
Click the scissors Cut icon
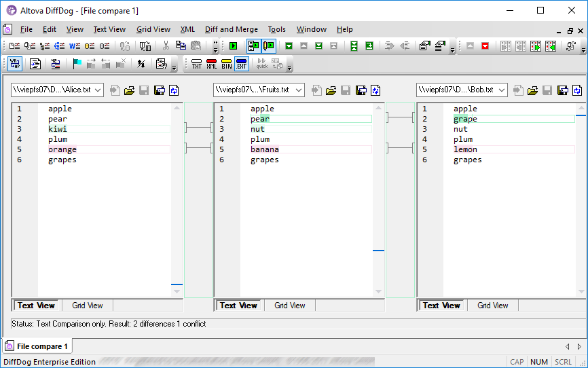[166, 45]
